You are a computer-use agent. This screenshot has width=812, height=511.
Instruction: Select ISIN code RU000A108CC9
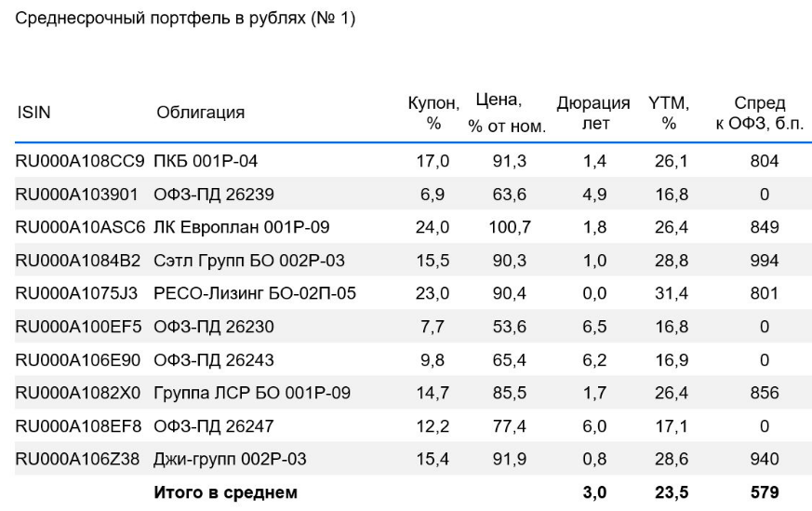80,161
